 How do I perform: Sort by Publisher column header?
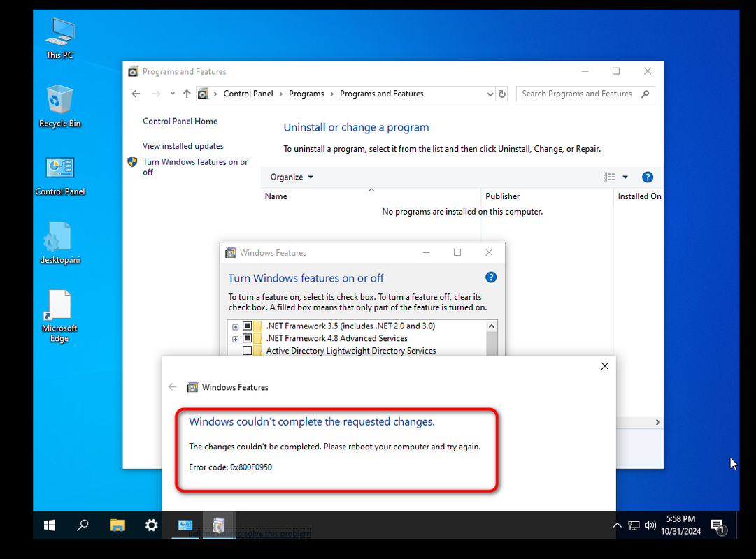(547, 196)
